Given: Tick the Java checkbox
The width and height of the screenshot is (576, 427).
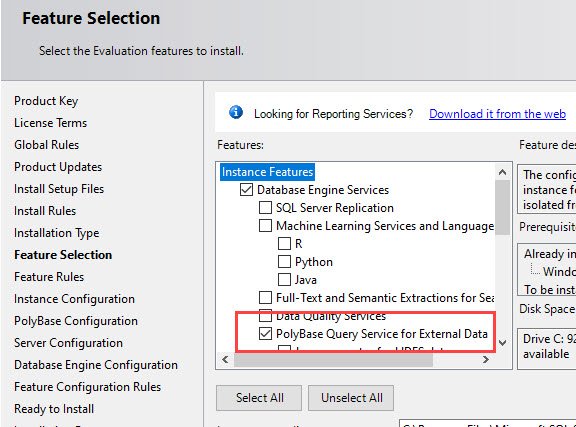Looking at the screenshot, I should click(284, 280).
